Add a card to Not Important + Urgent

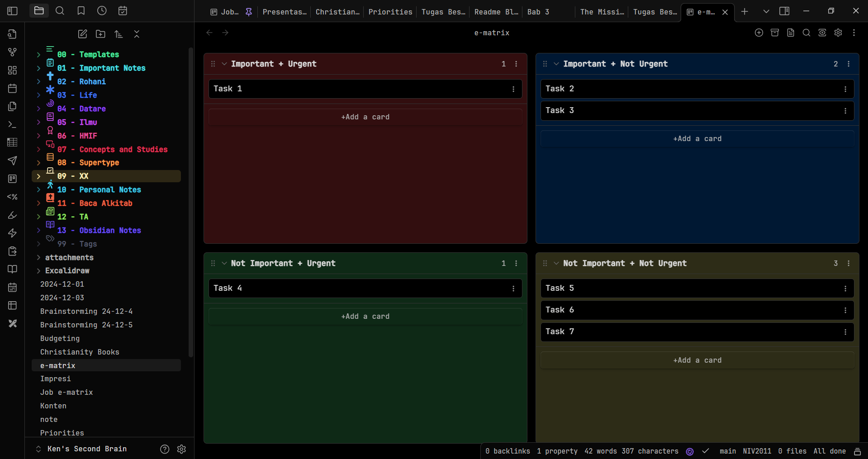(x=365, y=317)
